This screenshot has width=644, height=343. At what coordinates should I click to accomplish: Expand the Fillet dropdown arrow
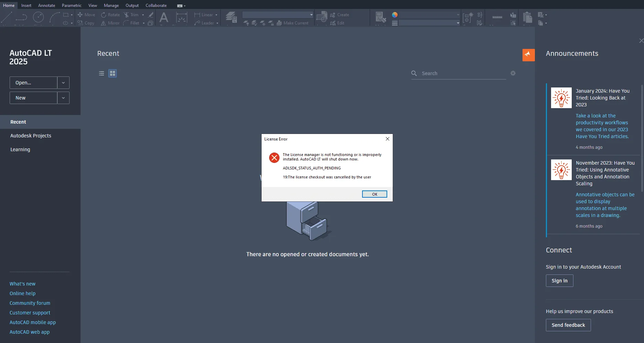[144, 23]
